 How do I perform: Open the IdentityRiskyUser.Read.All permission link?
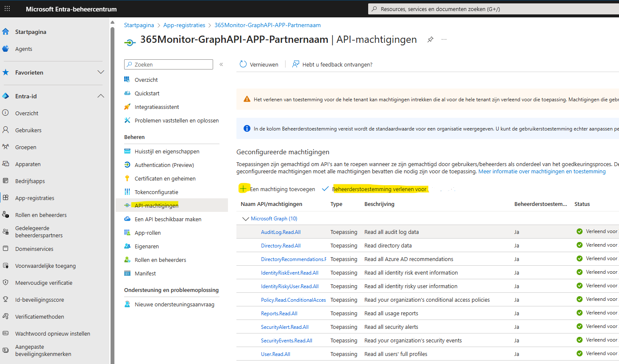290,286
